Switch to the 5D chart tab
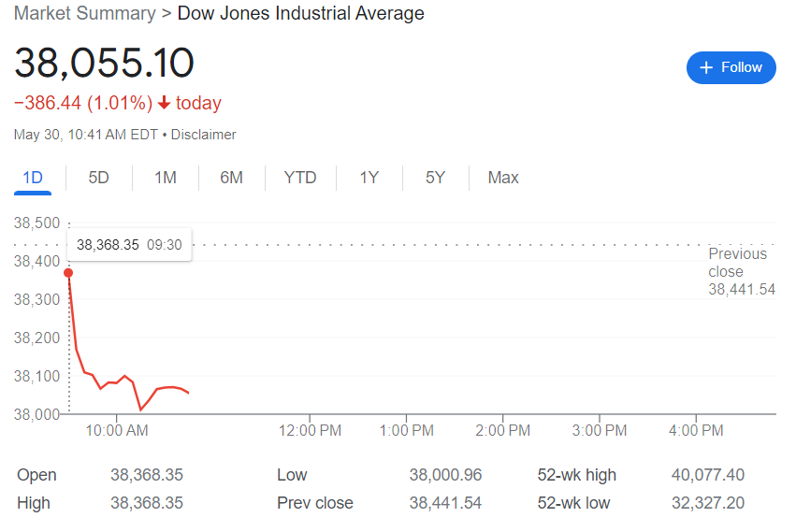The image size is (796, 532). pos(99,178)
